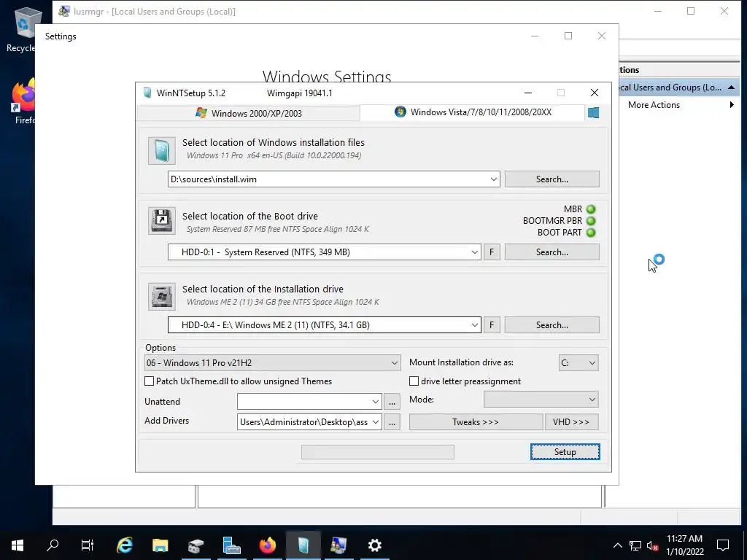
Task: Click the BOOT PART green status indicator
Action: click(x=591, y=233)
